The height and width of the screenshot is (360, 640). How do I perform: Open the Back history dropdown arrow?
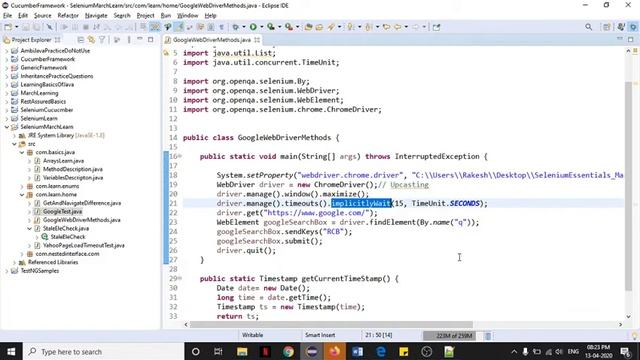[406, 27]
